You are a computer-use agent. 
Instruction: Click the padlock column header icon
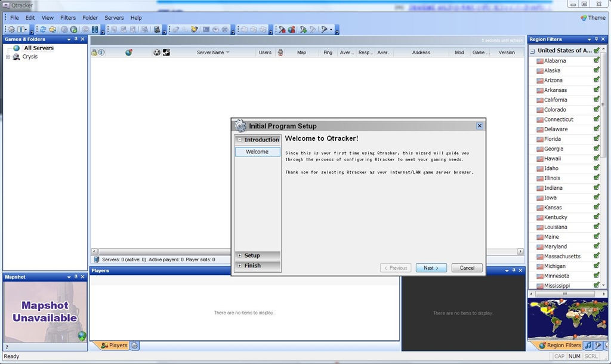coord(94,53)
